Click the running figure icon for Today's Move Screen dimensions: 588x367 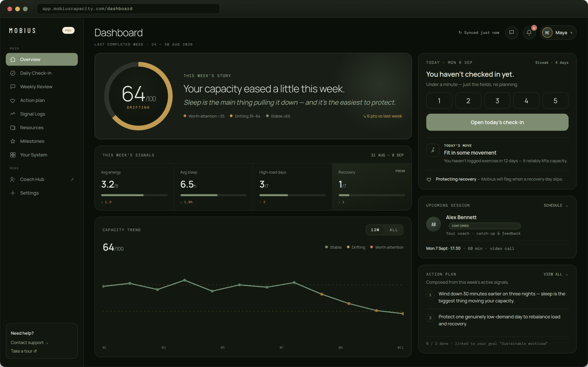click(x=433, y=150)
